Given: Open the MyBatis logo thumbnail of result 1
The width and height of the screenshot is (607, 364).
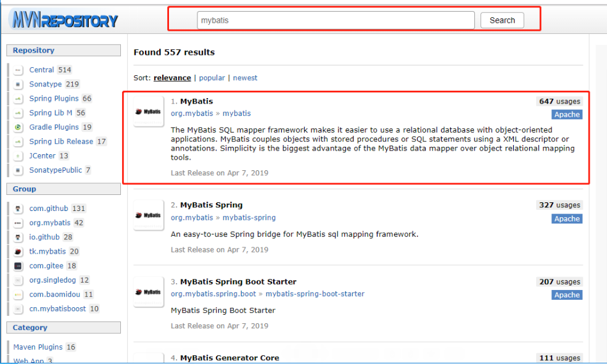Looking at the screenshot, I should tap(149, 112).
